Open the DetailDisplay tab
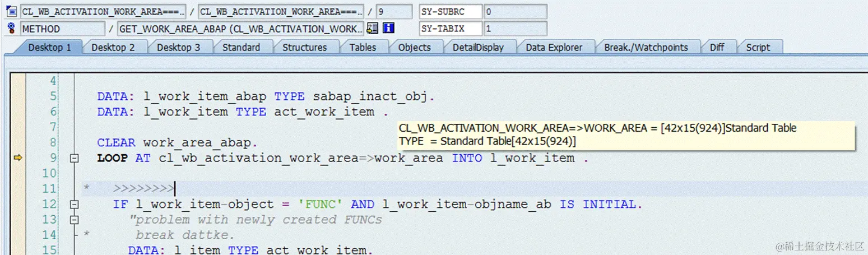Viewport: 868px width, 255px height. click(x=478, y=48)
